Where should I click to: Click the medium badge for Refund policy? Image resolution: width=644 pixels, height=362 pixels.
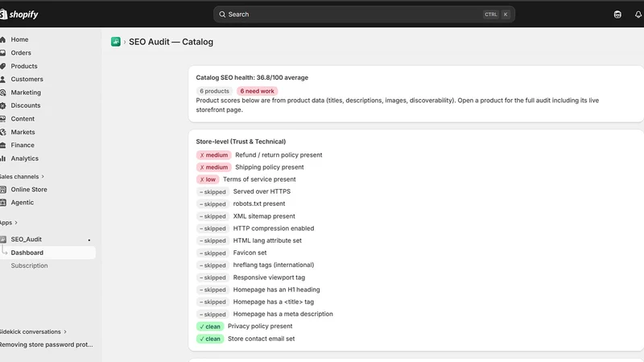coord(214,155)
